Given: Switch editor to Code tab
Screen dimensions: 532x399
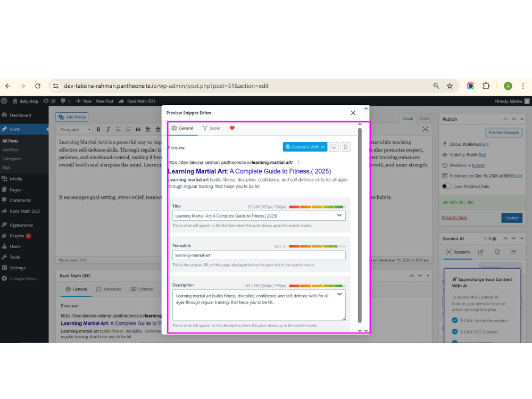Looking at the screenshot, I should [425, 119].
